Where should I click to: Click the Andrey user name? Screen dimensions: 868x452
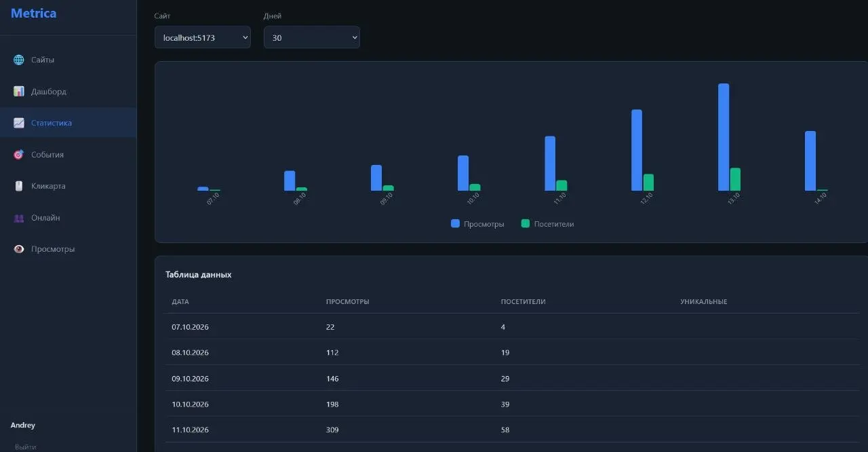[x=23, y=426]
